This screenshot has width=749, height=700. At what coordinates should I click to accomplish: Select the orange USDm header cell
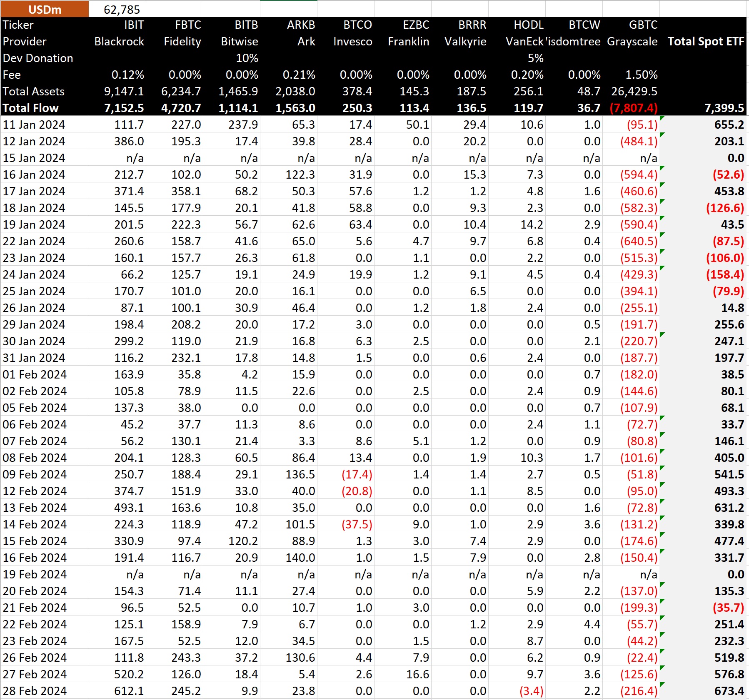click(44, 9)
